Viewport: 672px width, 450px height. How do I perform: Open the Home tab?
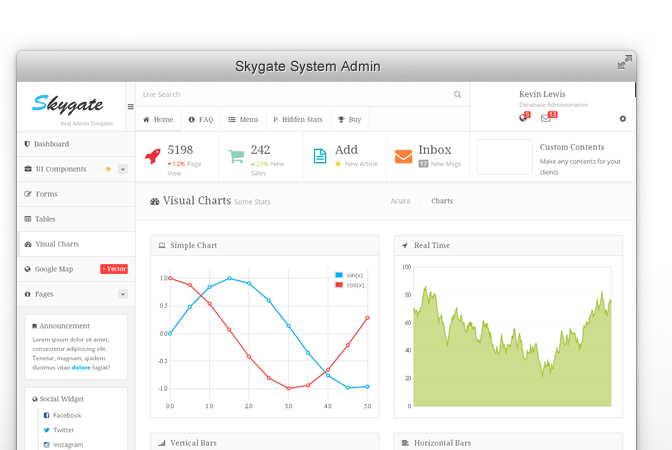(x=158, y=120)
